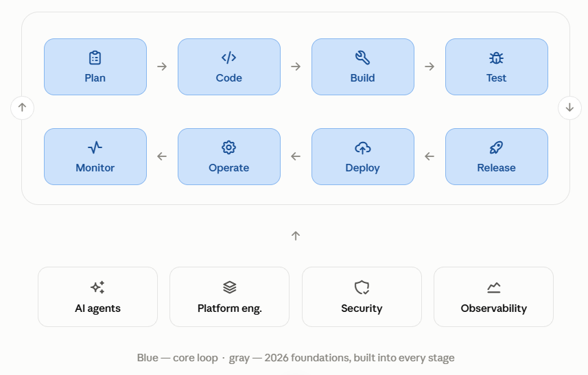The height and width of the screenshot is (375, 588).
Task: Select the Code label
Action: tap(228, 78)
